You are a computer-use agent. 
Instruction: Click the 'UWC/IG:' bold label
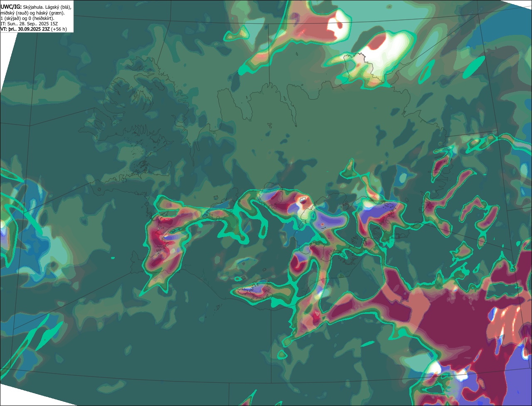[x=11, y=7]
